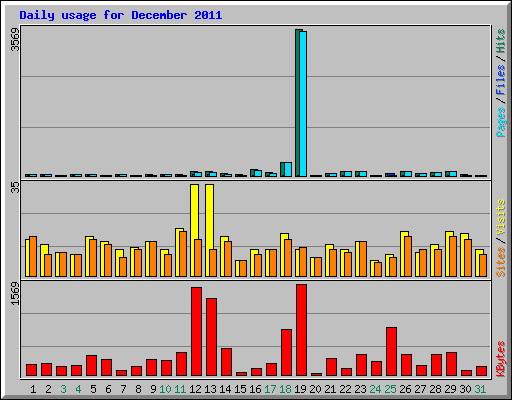The width and height of the screenshot is (512, 400).
Task: Click the 1569 KBytes axis label
Action: coord(15,293)
